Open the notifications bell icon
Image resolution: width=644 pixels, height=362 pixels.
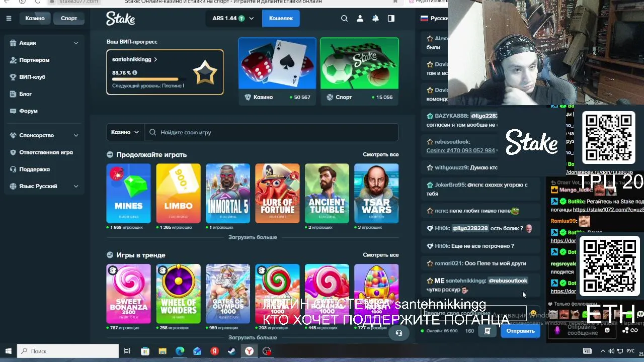tap(375, 18)
